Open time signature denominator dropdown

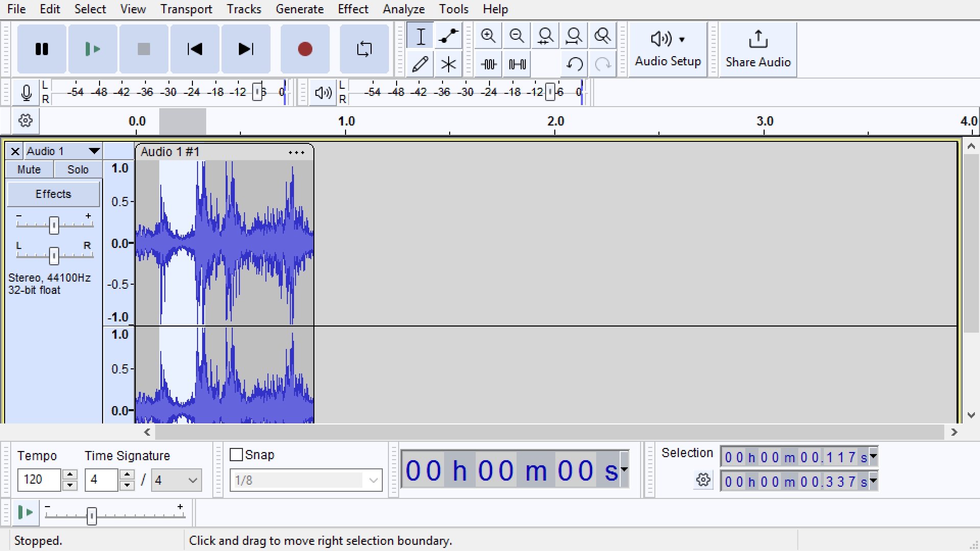(177, 480)
